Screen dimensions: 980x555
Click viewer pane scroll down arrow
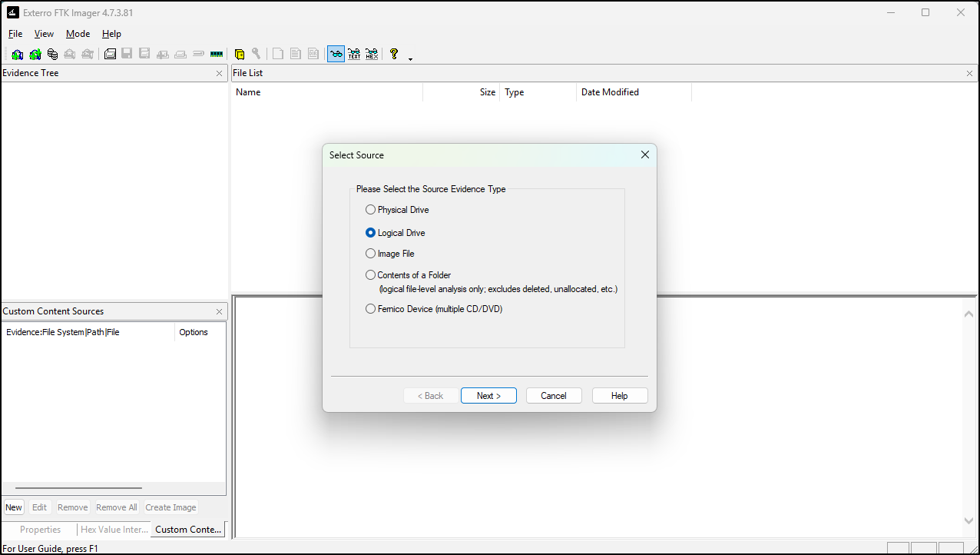click(x=969, y=520)
